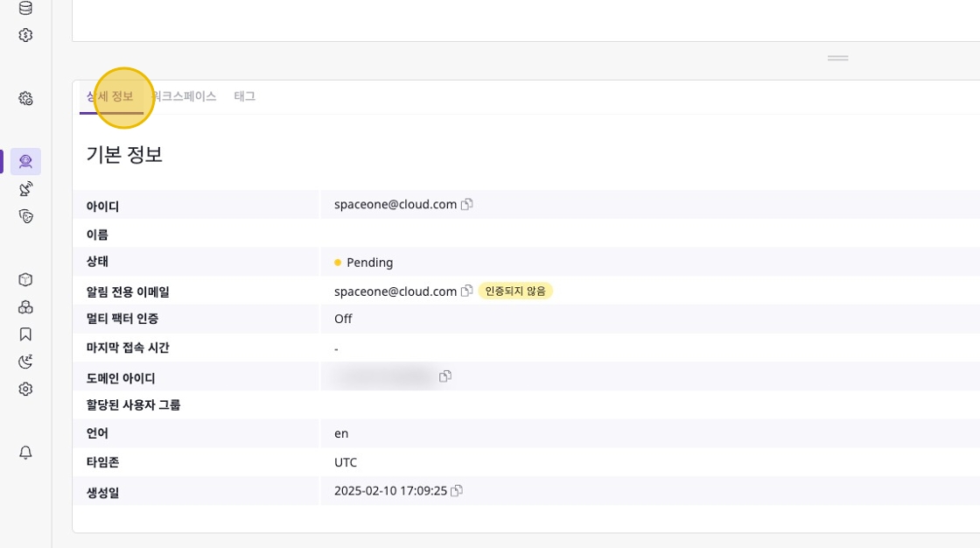The image size is (980, 548).
Task: Open the bookmark icon in sidebar
Action: tap(25, 334)
